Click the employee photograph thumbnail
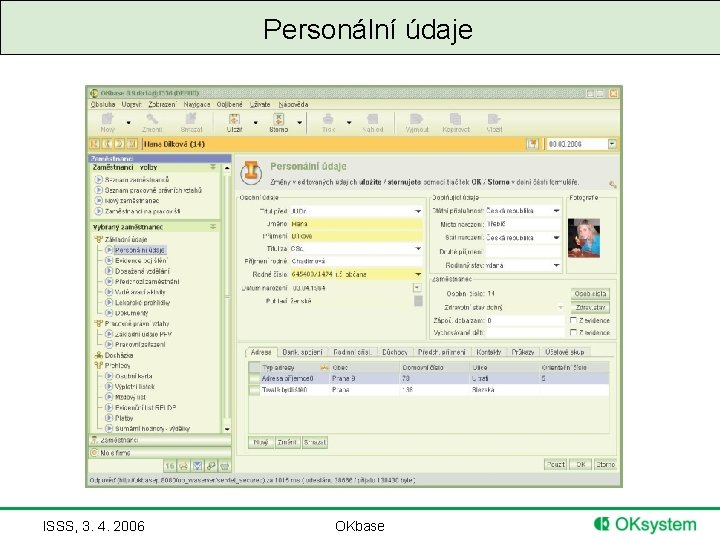Image resolution: width=720 pixels, height=540 pixels. pos(584,238)
